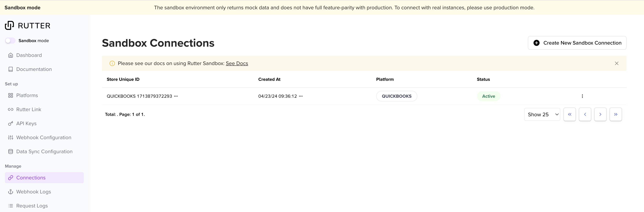
Task: Click the Sandbox mode label in the top banner
Action: coord(22,8)
